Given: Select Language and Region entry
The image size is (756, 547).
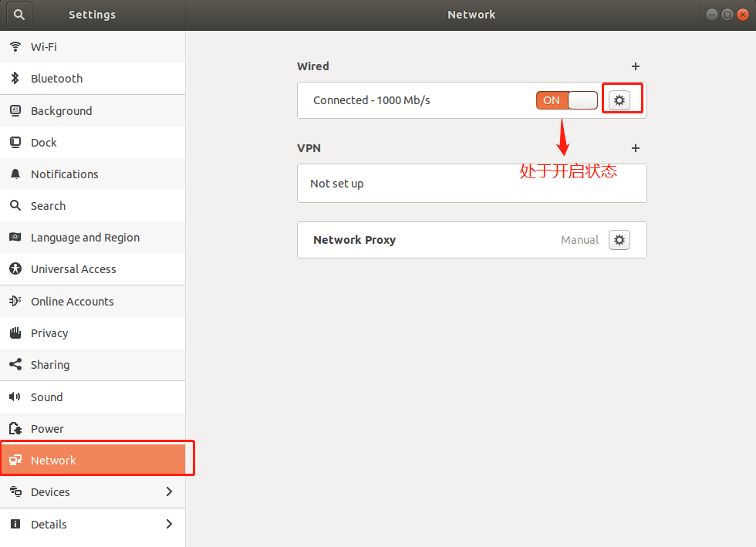Looking at the screenshot, I should pyautogui.click(x=93, y=238).
